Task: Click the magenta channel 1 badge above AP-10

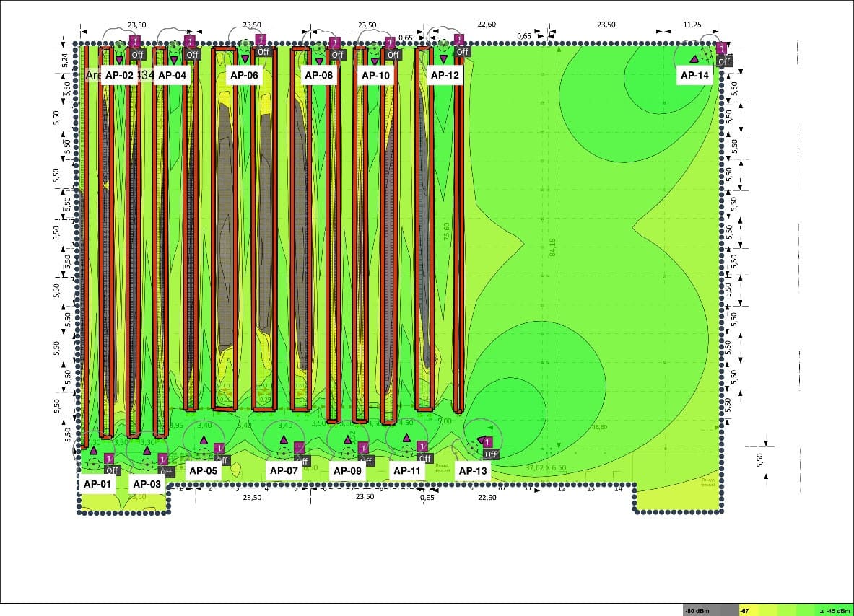Action: point(390,43)
